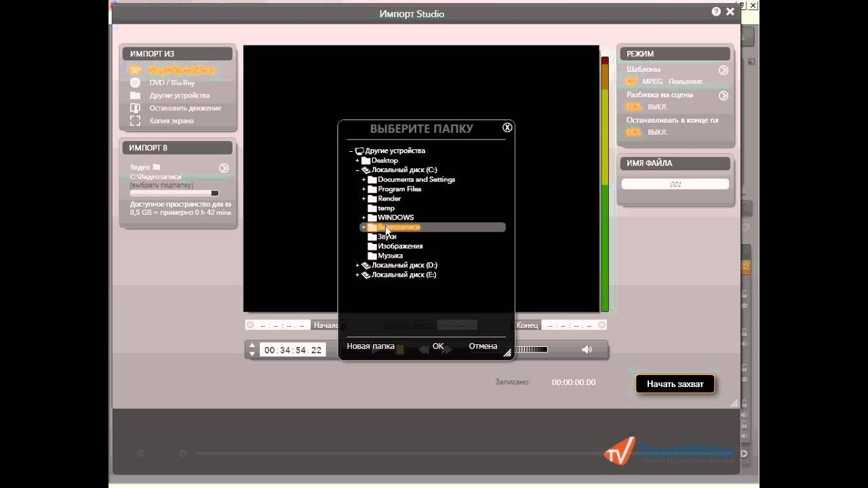Expand the Локальный диск (D:) node

pyautogui.click(x=357, y=266)
